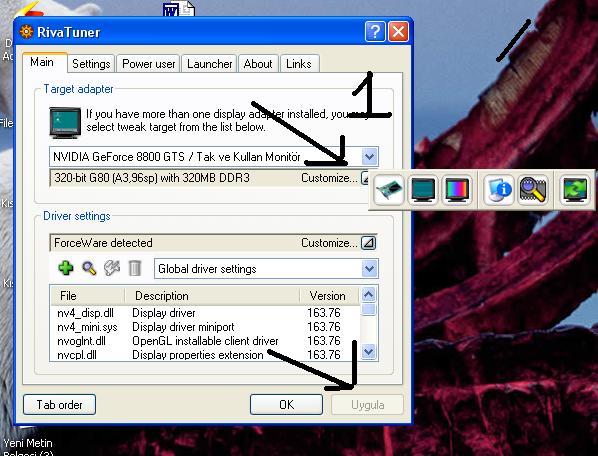Open the Global driver settings dropdown
The width and height of the screenshot is (598, 456).
(369, 268)
